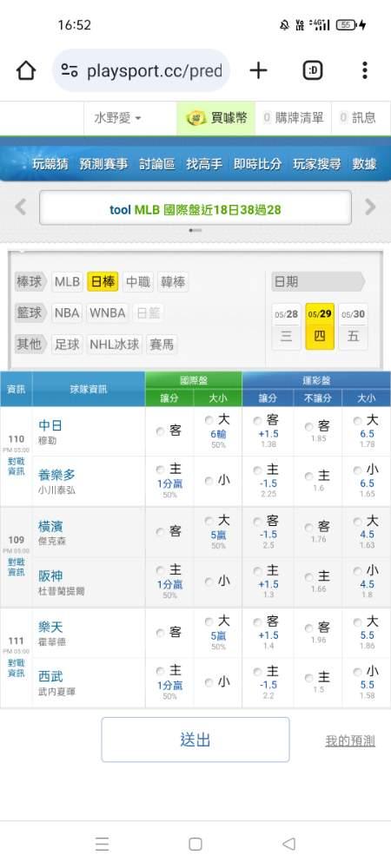Choose the date 05/30 五

click(x=353, y=326)
